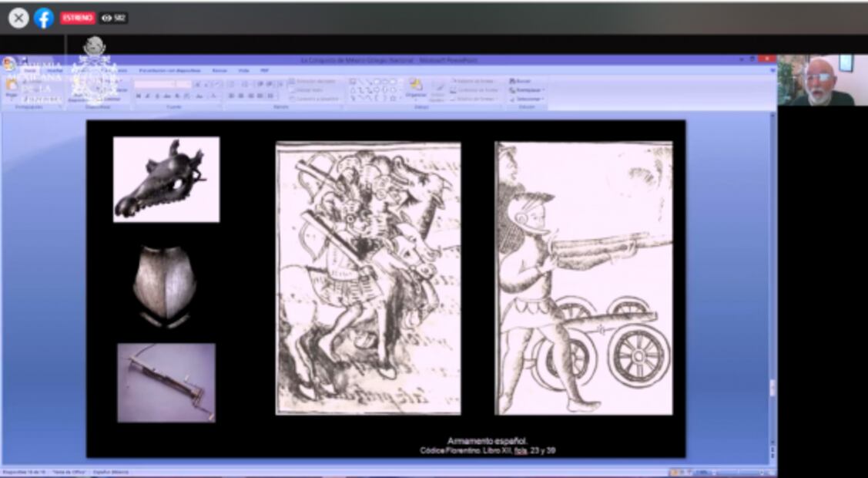Toggle underline text formatting
The width and height of the screenshot is (868, 478).
tap(157, 96)
